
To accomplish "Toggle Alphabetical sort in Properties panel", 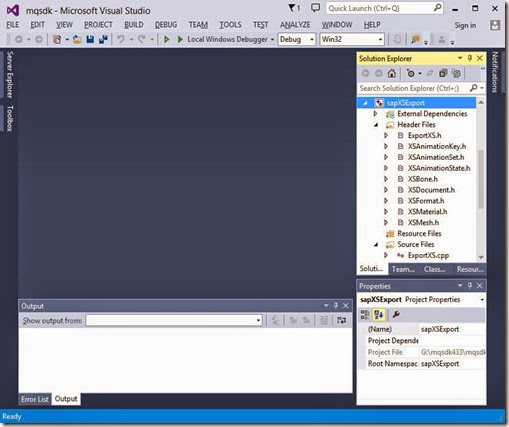I will click(x=379, y=314).
